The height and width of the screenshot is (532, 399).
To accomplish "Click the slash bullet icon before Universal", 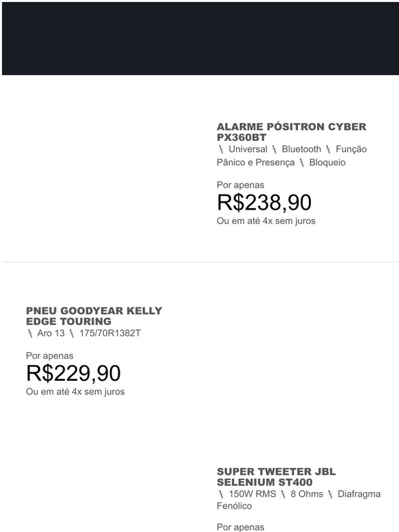I will pyautogui.click(x=221, y=149).
